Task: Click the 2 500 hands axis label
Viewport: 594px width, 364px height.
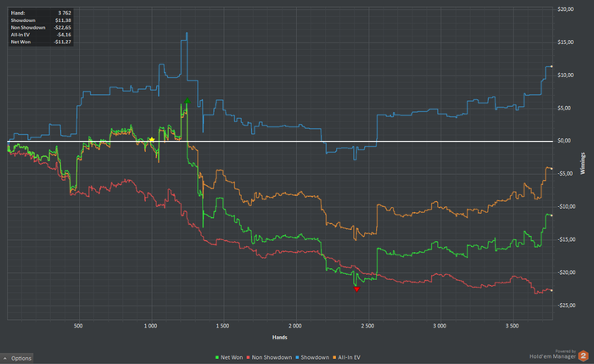Action: tap(367, 326)
